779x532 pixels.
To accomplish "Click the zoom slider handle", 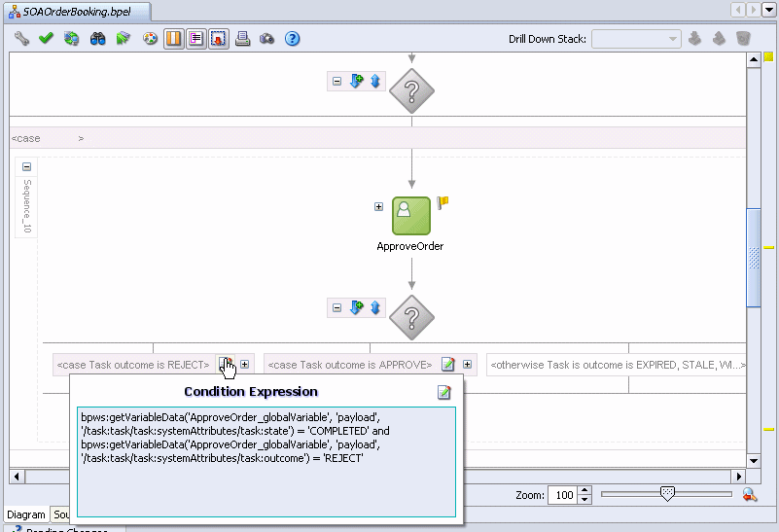I will click(x=667, y=493).
